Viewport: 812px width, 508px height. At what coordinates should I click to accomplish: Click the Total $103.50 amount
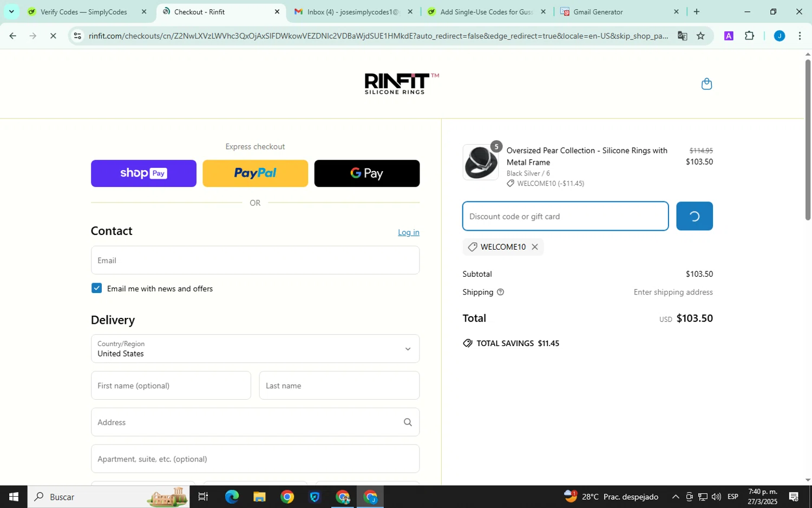(x=695, y=318)
